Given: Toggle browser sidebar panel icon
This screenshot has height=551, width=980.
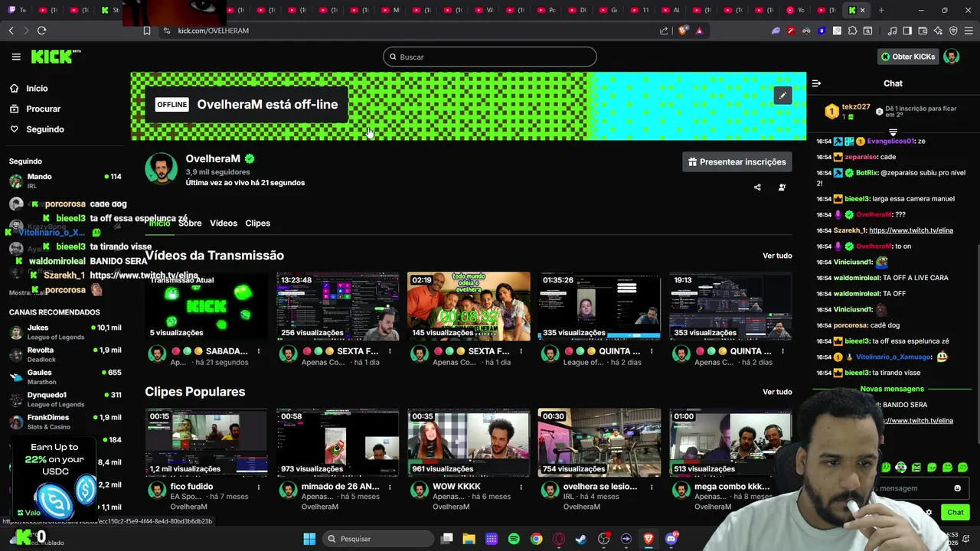Looking at the screenshot, I should coord(907,31).
